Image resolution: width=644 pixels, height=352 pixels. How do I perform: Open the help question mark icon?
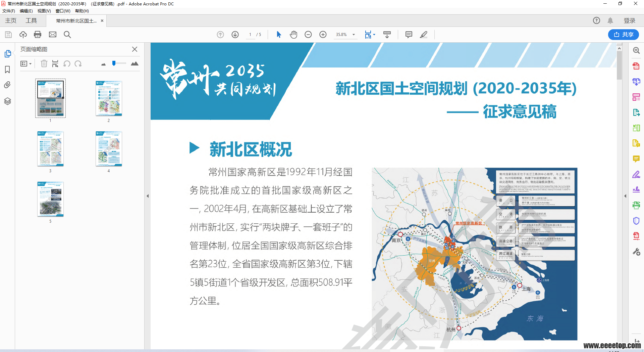click(x=596, y=21)
